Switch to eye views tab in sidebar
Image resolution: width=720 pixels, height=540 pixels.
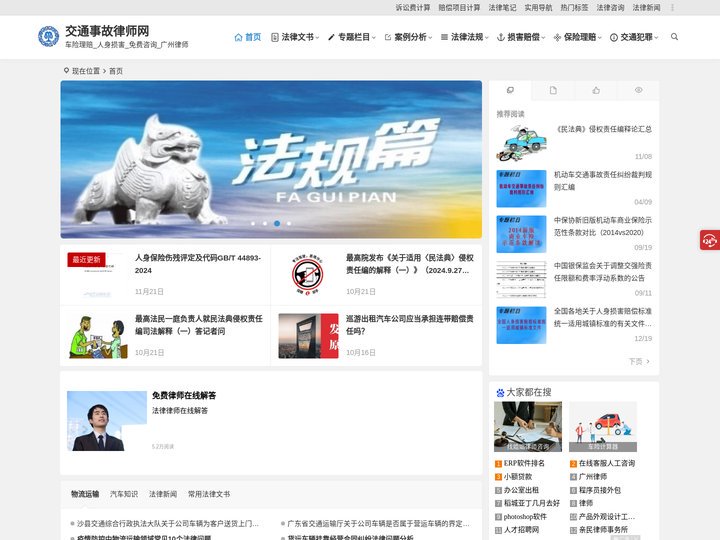[638, 90]
